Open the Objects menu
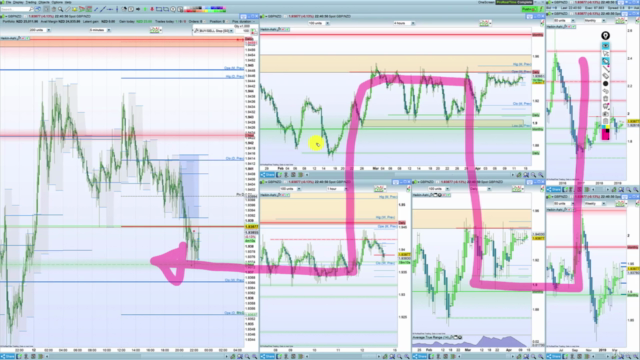This screenshot has height=360, width=640. 44,2
